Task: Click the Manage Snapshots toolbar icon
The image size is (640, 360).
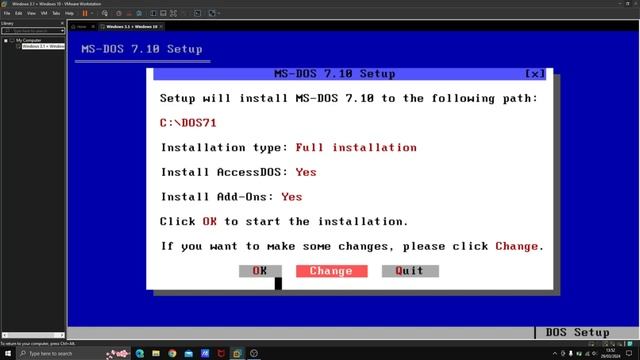Action: point(139,13)
